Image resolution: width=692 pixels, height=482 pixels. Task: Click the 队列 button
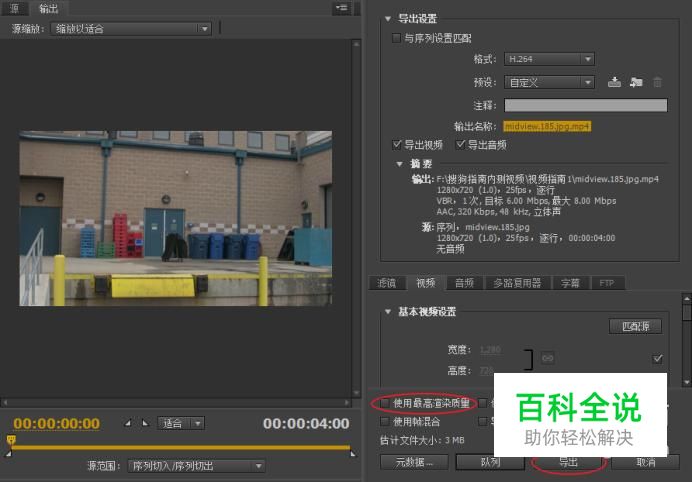click(x=490, y=462)
